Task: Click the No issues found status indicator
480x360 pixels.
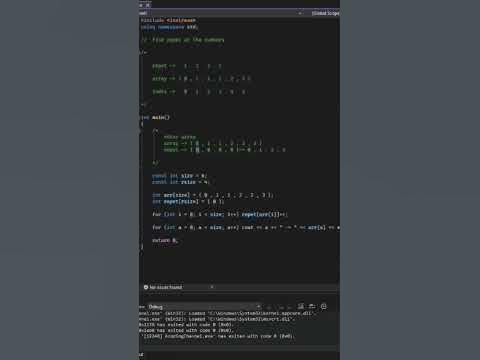Action: (x=163, y=287)
